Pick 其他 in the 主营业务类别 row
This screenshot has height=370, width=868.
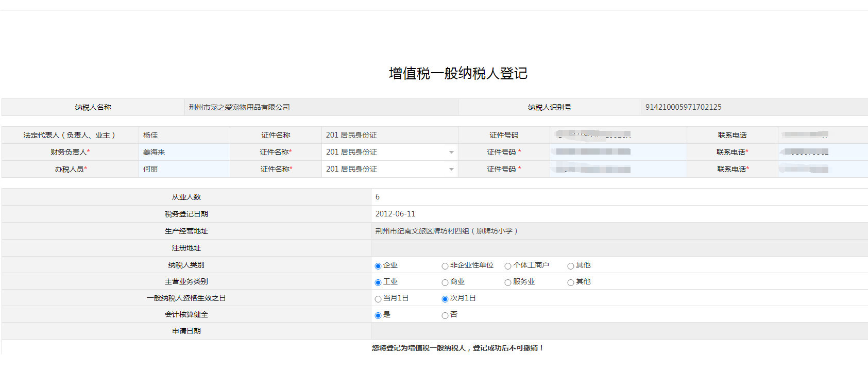click(571, 282)
